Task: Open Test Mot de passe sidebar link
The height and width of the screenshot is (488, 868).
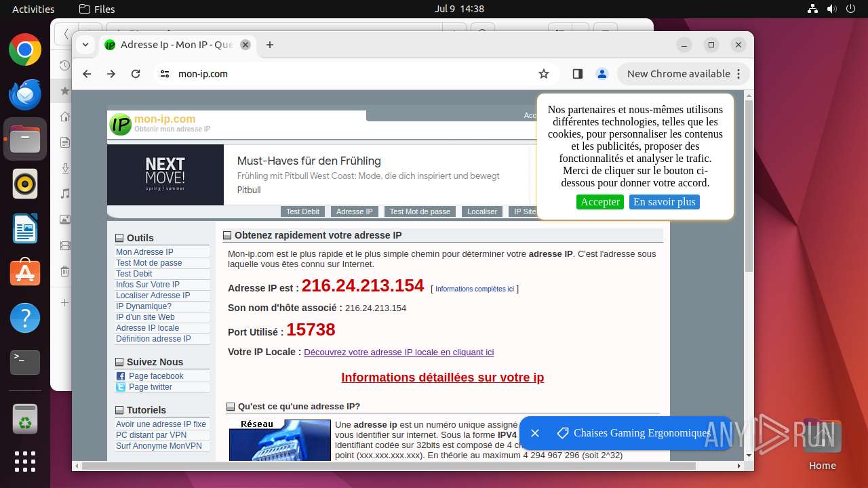Action: pos(149,263)
